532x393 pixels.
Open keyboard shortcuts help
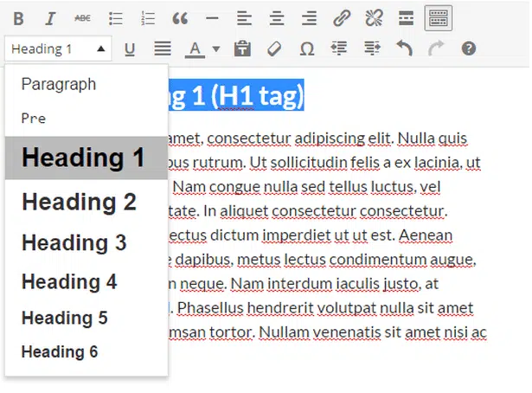pos(469,48)
